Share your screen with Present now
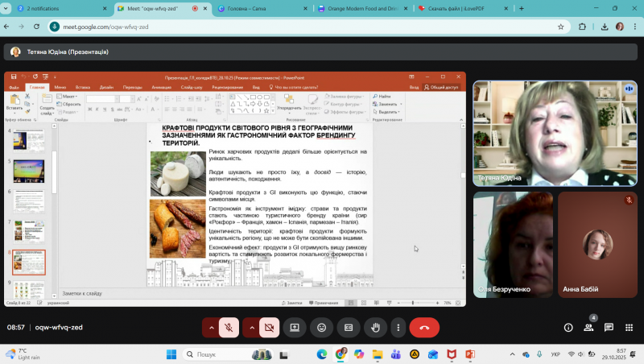The height and width of the screenshot is (364, 644). click(295, 328)
